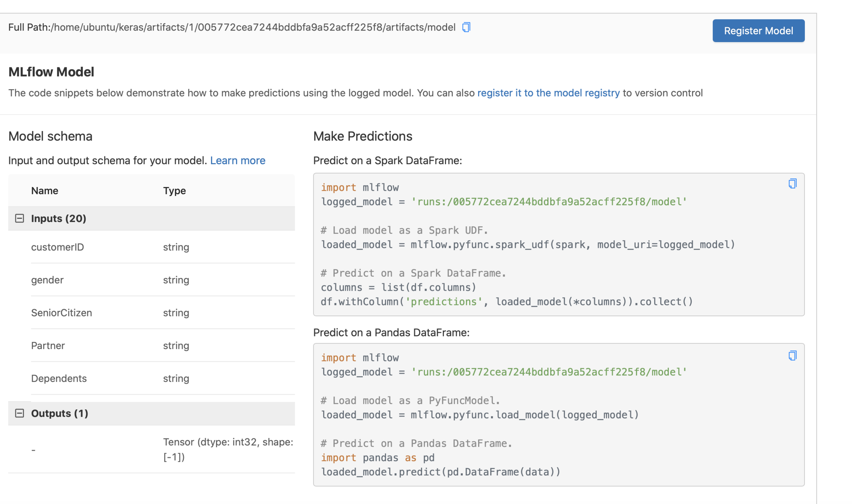
Task: Copy Spark DataFrame code snippet
Action: click(792, 184)
